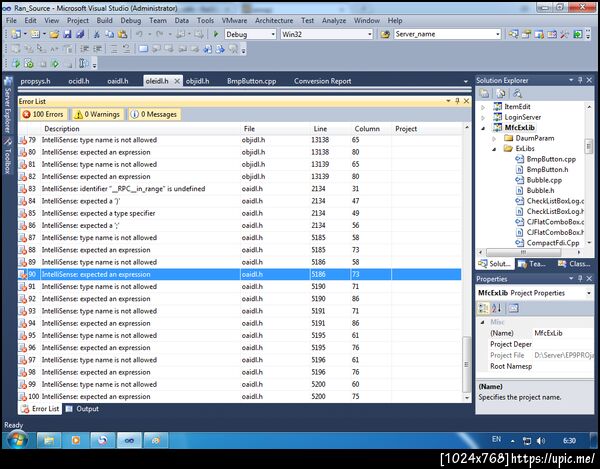
Task: Expand the DaumParam folder
Action: [494, 138]
